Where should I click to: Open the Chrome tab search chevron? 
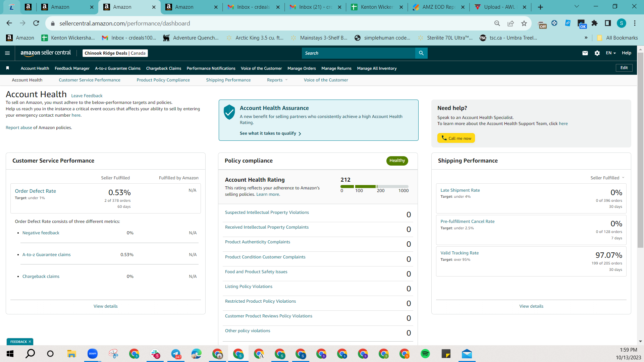(x=577, y=6)
